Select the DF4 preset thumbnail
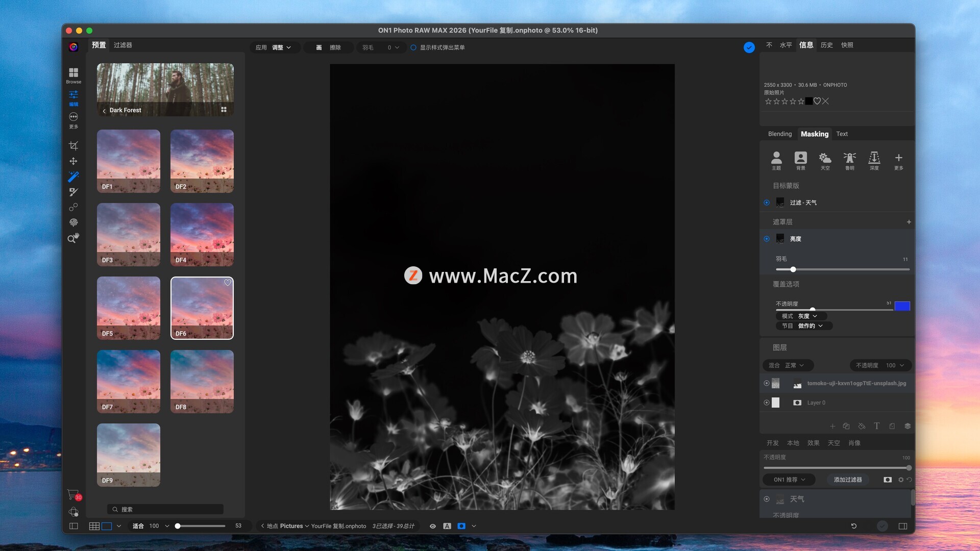Viewport: 980px width, 551px height. (202, 235)
